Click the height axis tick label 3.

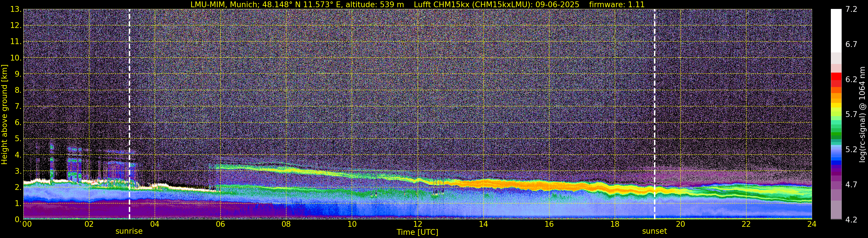click(x=18, y=171)
